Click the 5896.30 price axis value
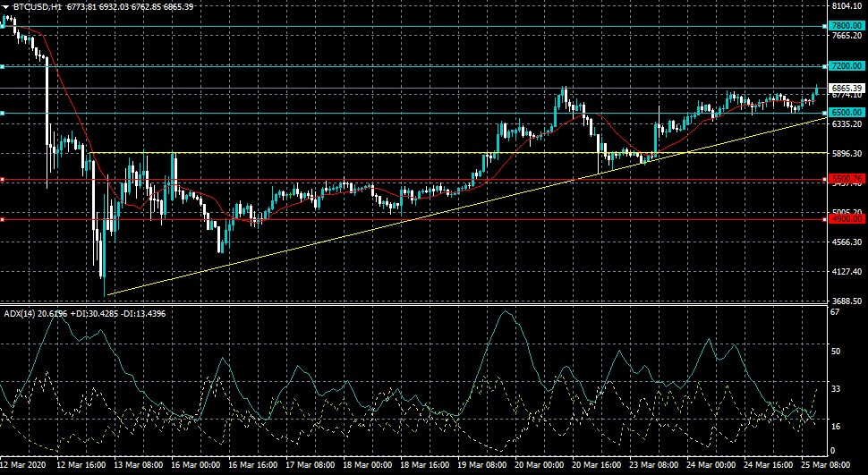868x475 pixels. point(847,153)
